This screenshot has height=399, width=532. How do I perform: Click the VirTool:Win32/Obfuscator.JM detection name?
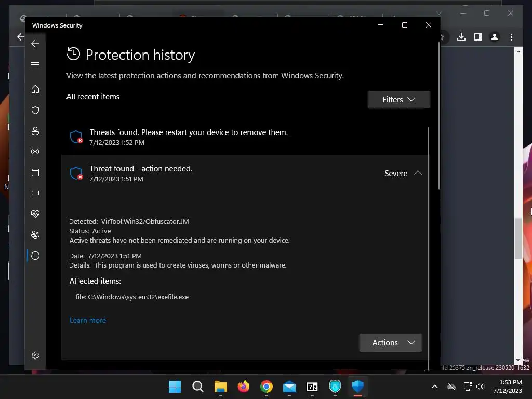click(145, 221)
